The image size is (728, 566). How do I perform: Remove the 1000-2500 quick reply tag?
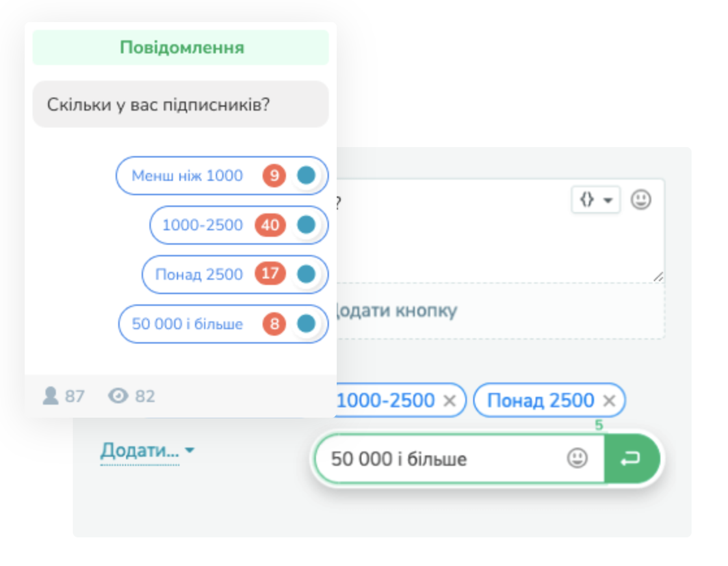point(449,401)
